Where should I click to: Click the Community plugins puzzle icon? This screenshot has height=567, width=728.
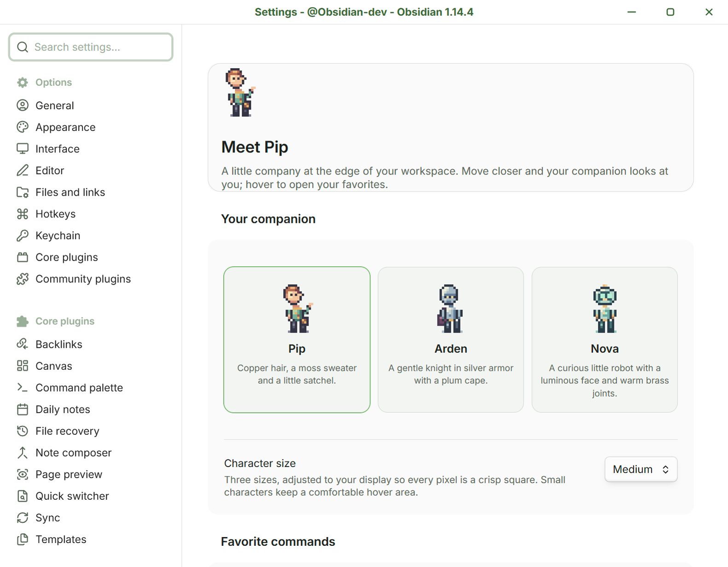click(23, 279)
